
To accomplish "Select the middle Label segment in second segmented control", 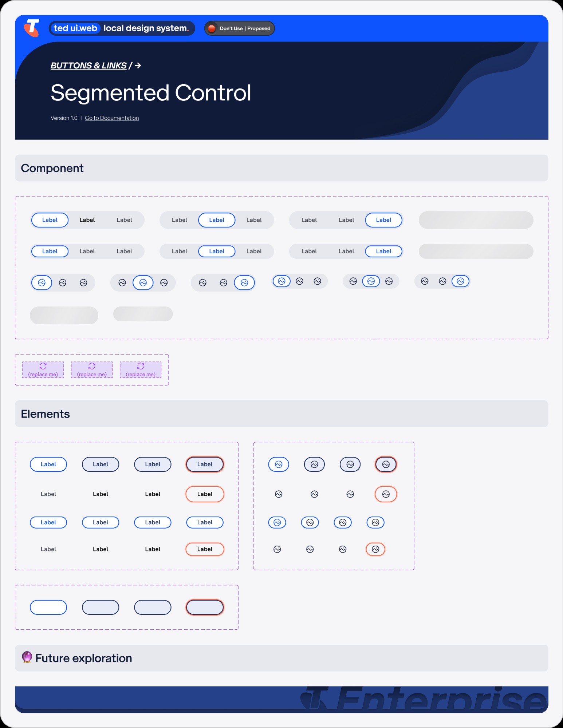I will [x=216, y=220].
